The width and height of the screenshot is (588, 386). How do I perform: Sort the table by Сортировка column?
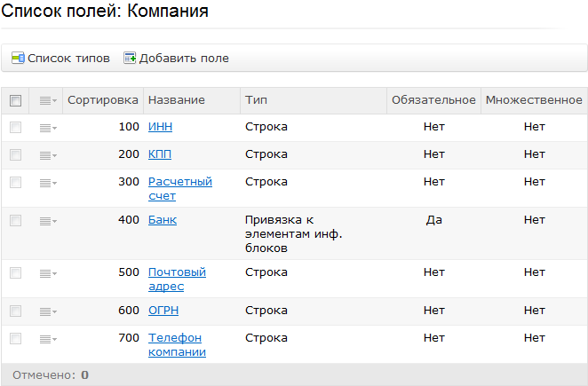tap(103, 100)
